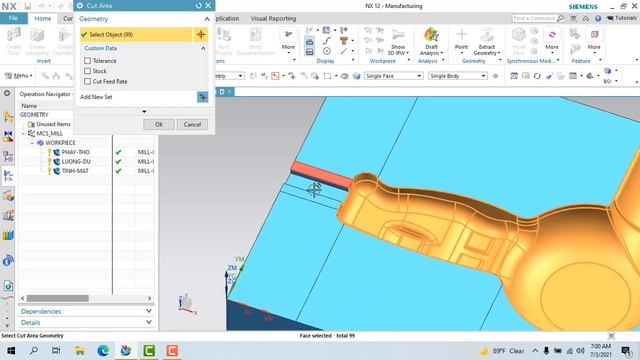Click the Extract Geometry icon
This screenshot has width=640, height=360.
pos(487,35)
